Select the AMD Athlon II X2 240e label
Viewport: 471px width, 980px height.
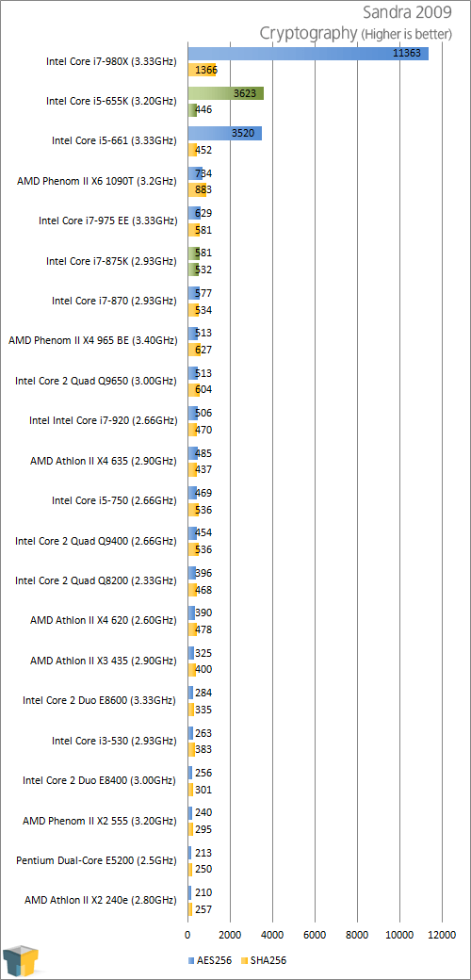(101, 900)
